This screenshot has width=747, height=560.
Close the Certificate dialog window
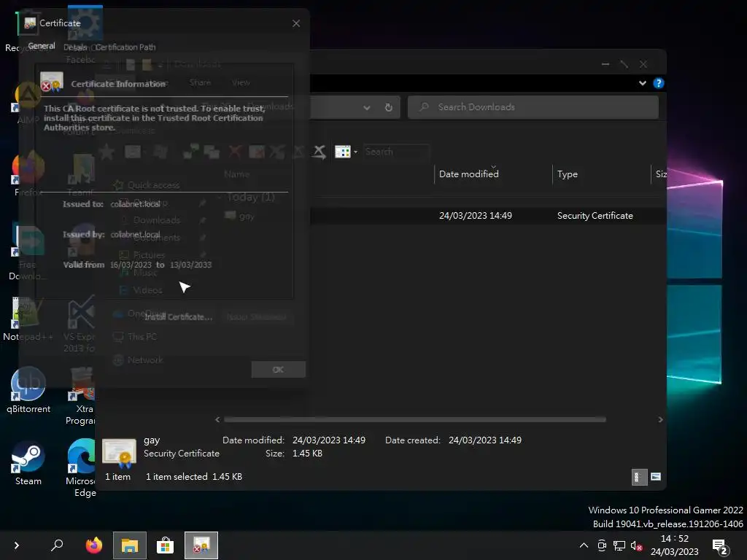coord(296,23)
